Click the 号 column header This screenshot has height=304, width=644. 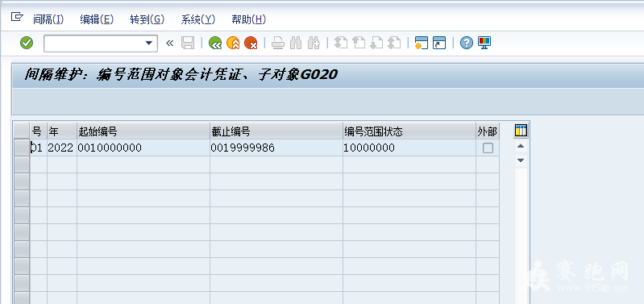(x=39, y=131)
